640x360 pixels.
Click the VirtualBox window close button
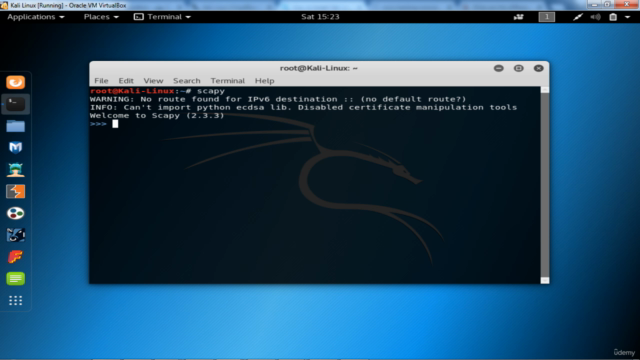click(x=627, y=4)
